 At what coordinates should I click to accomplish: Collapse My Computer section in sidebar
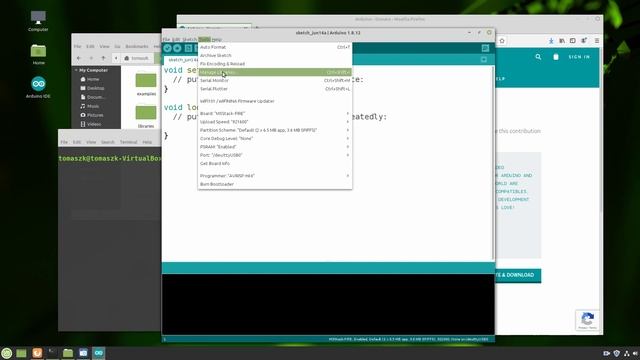(76, 70)
